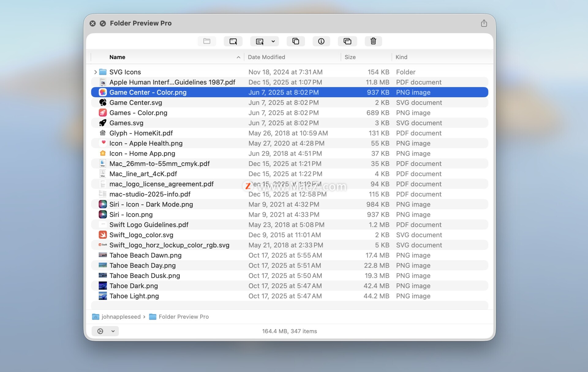588x372 pixels.
Task: Click the gear icon in the bottom bar
Action: [x=100, y=331]
